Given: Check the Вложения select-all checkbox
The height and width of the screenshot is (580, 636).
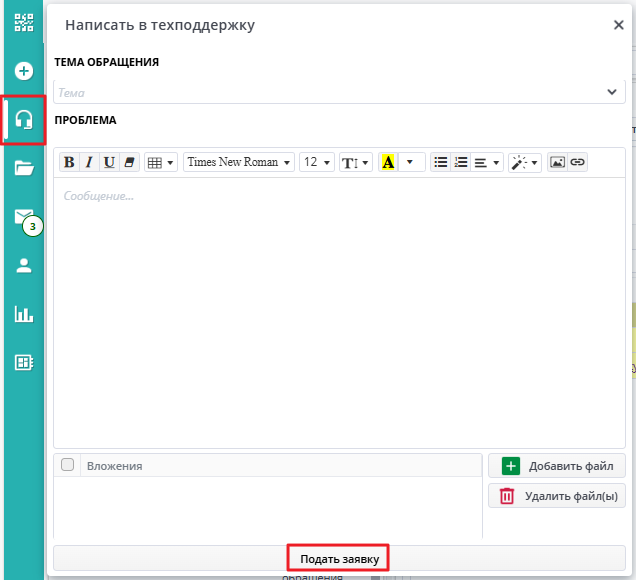Looking at the screenshot, I should (67, 464).
